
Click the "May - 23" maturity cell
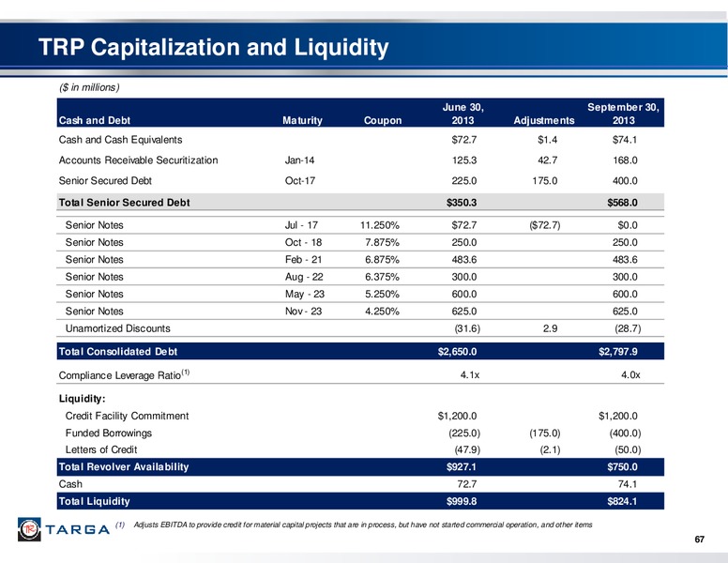click(305, 294)
